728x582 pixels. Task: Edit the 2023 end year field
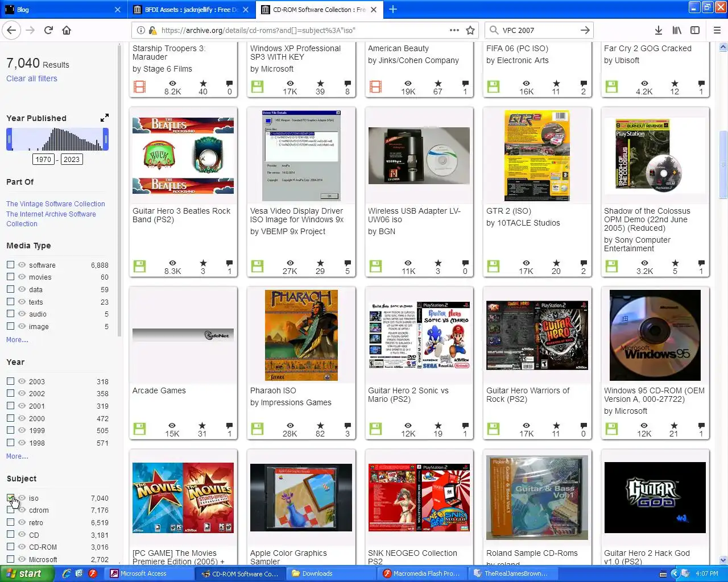click(x=72, y=159)
